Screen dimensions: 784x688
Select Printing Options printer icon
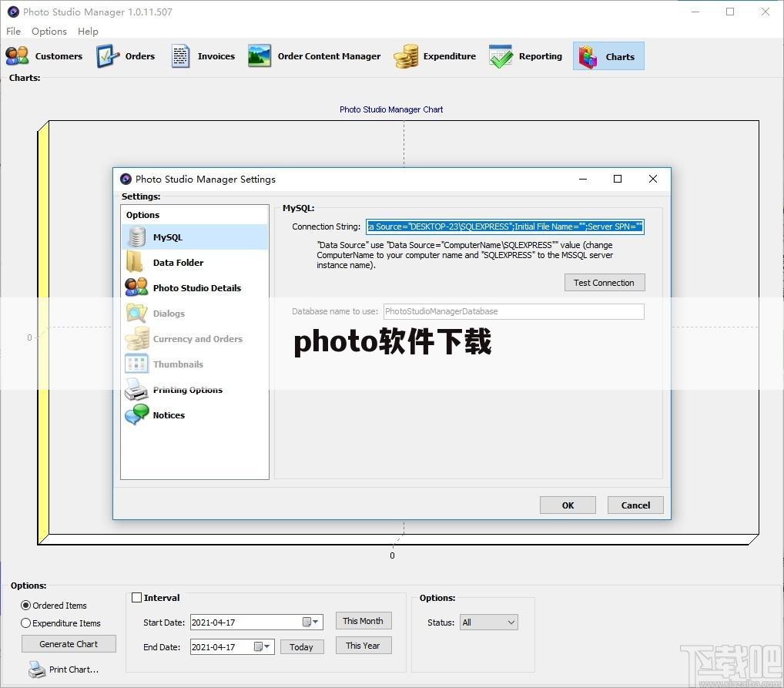136,389
